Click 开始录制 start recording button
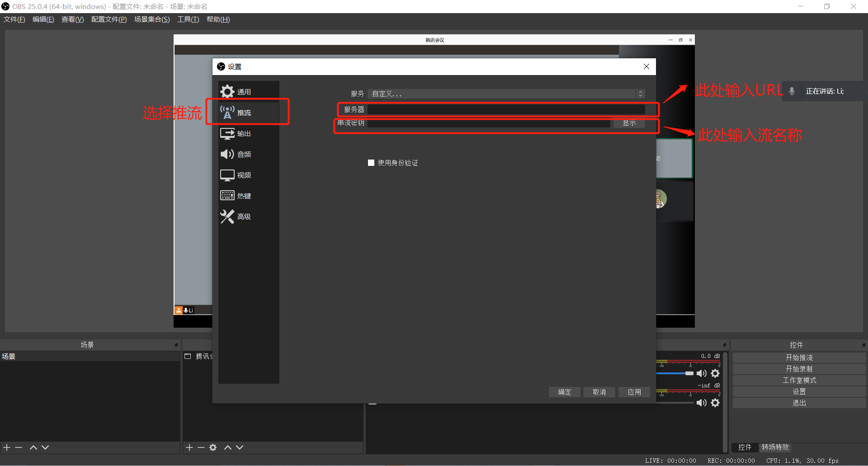868x466 pixels. pos(799,369)
